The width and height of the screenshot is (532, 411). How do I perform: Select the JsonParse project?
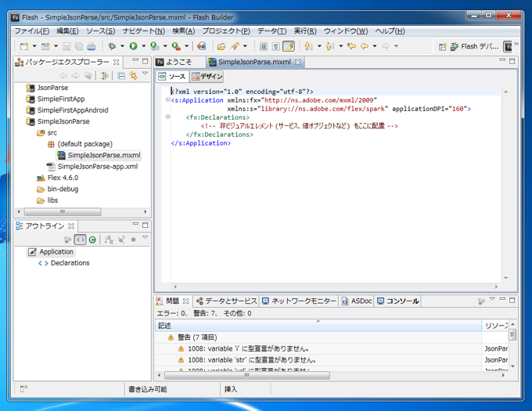click(x=48, y=88)
